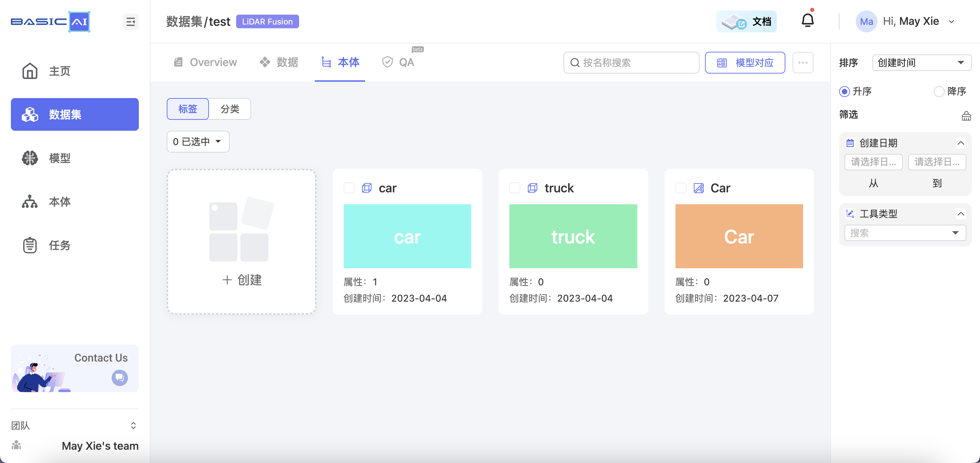Click the 本体 hierarchy icon in sidebar
This screenshot has width=980, height=463.
tap(30, 202)
